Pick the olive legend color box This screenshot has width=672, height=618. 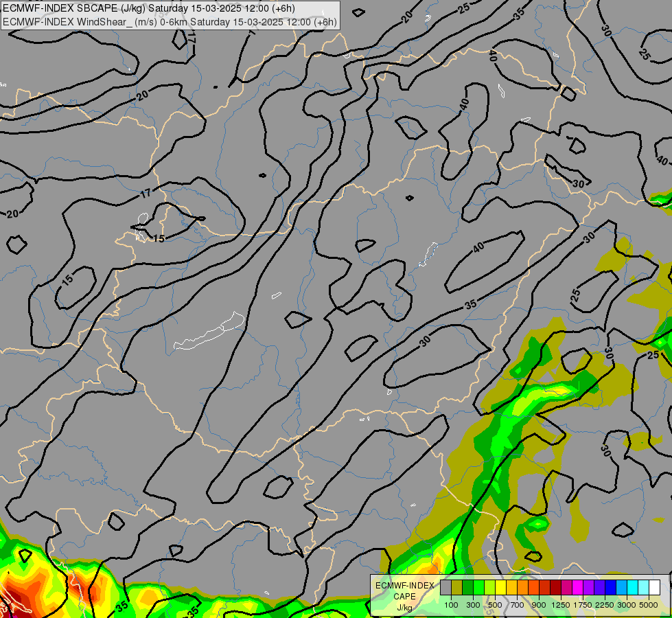[457, 588]
